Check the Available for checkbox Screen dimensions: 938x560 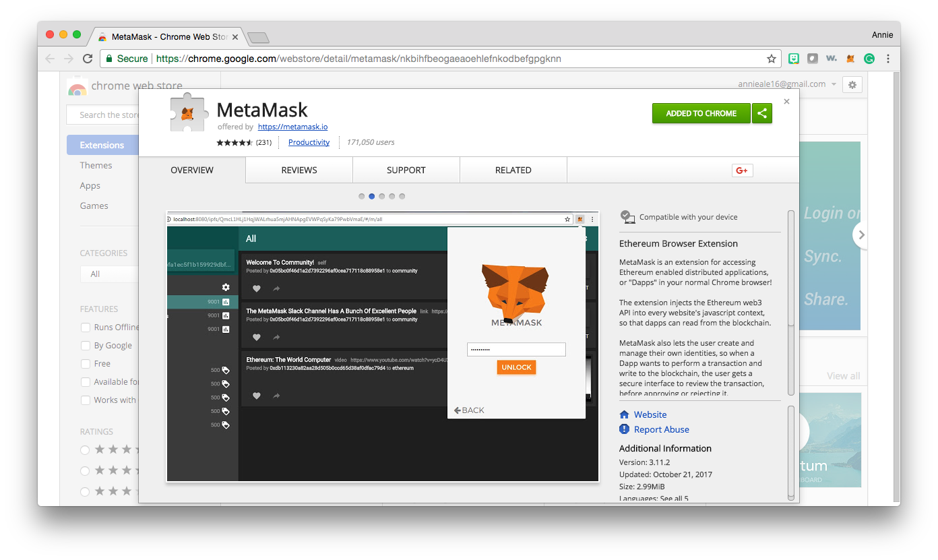point(86,381)
